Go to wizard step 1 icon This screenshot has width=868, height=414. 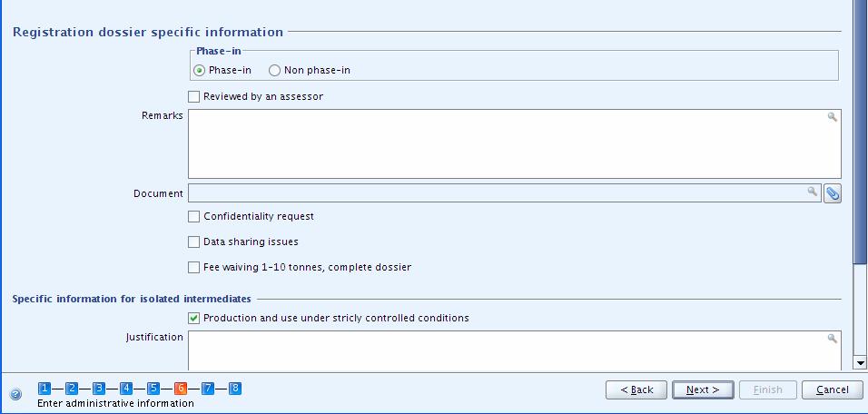(x=44, y=389)
